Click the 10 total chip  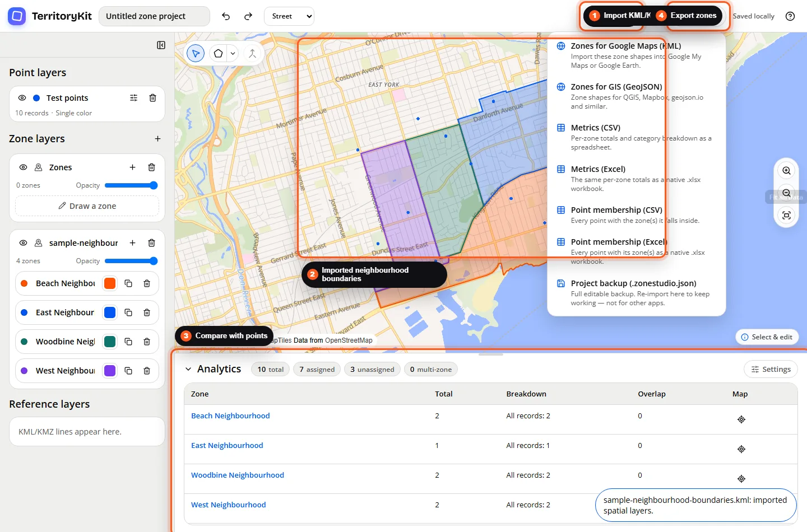270,369
